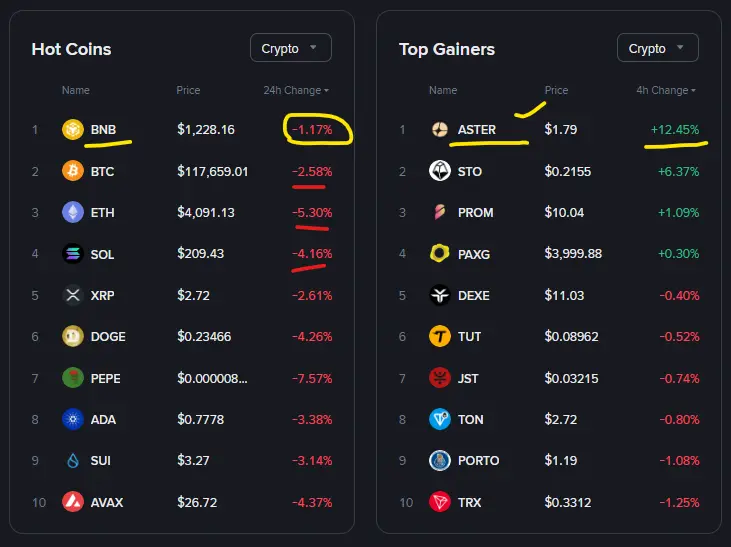This screenshot has height=547, width=731.
Task: Click the Name header in Top Gainers
Action: (x=443, y=90)
